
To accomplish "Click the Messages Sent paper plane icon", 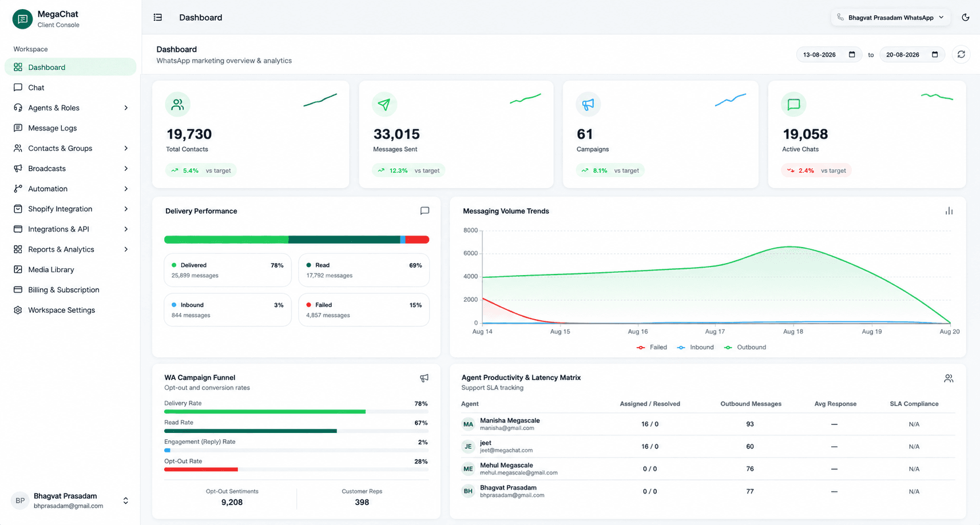I will pyautogui.click(x=384, y=104).
